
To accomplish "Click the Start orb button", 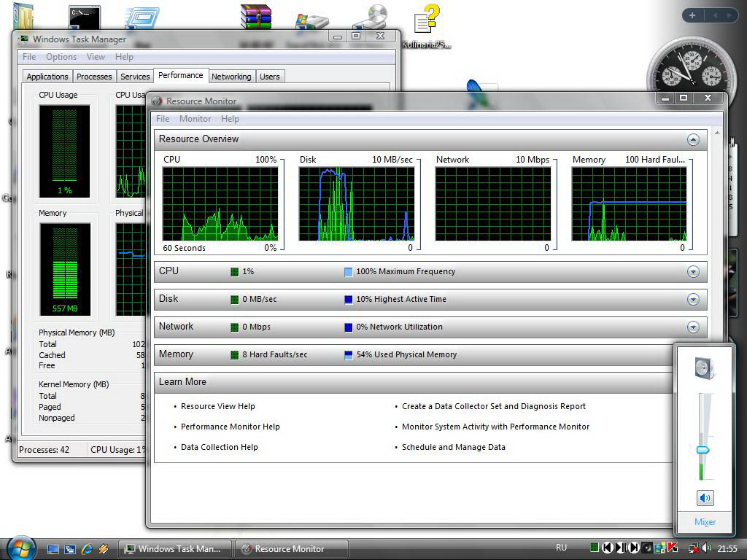I will (21, 548).
